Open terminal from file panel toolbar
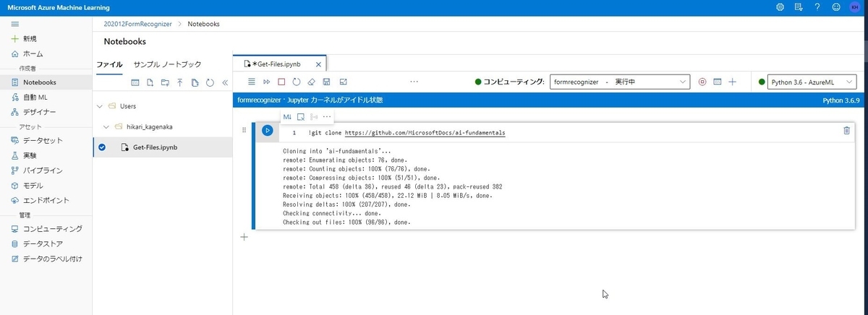 pos(135,82)
